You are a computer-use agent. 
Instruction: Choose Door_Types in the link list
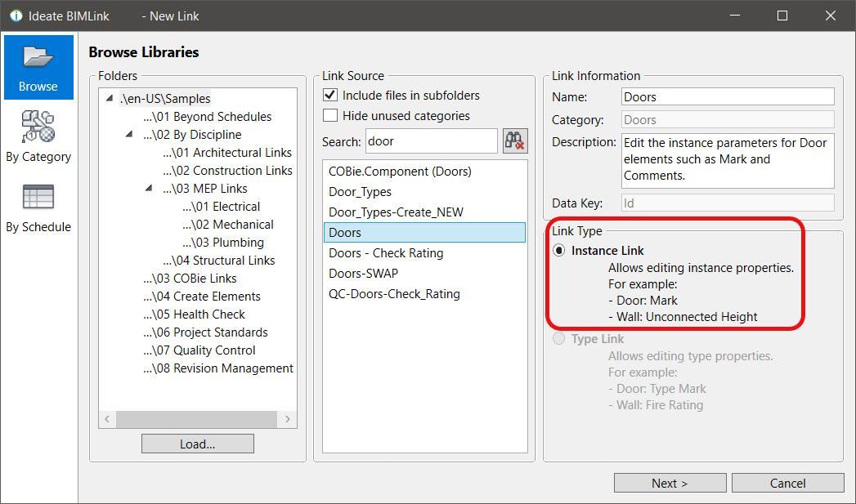coord(424,192)
